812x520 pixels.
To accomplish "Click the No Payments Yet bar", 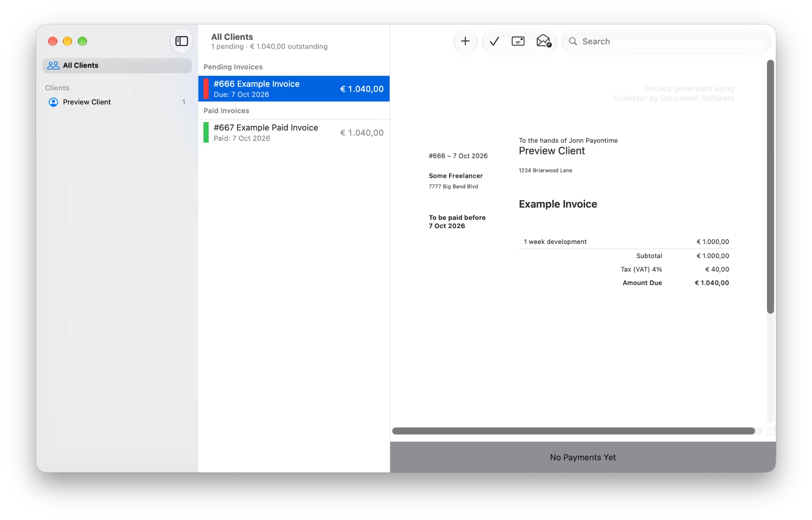I will 583,457.
